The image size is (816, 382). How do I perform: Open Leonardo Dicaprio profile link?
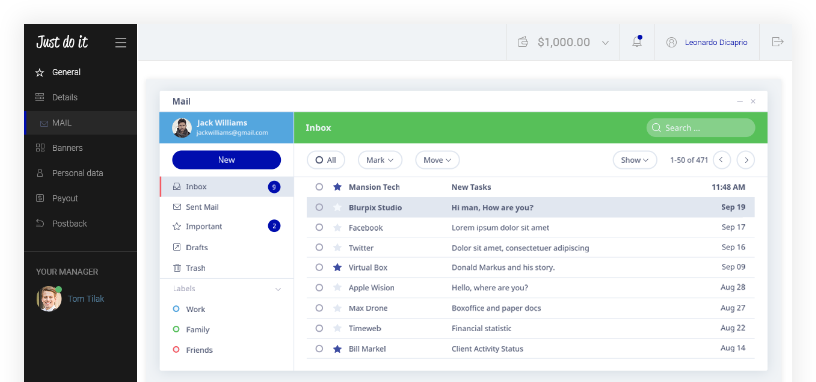pos(716,42)
